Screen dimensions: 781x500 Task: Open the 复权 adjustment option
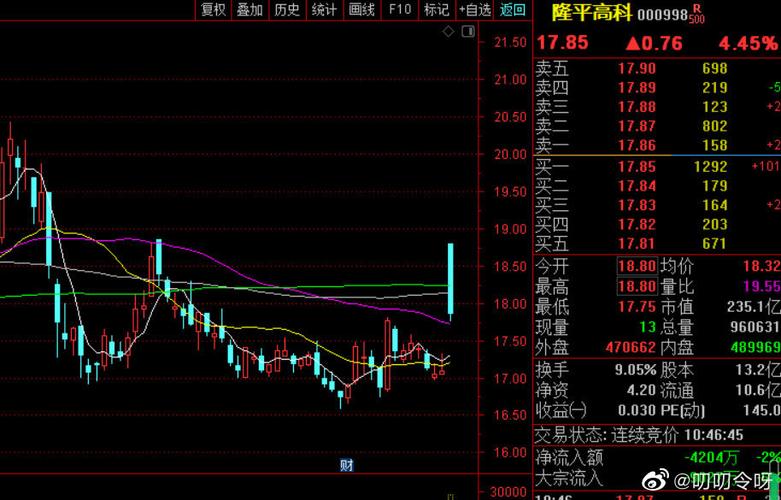click(213, 9)
